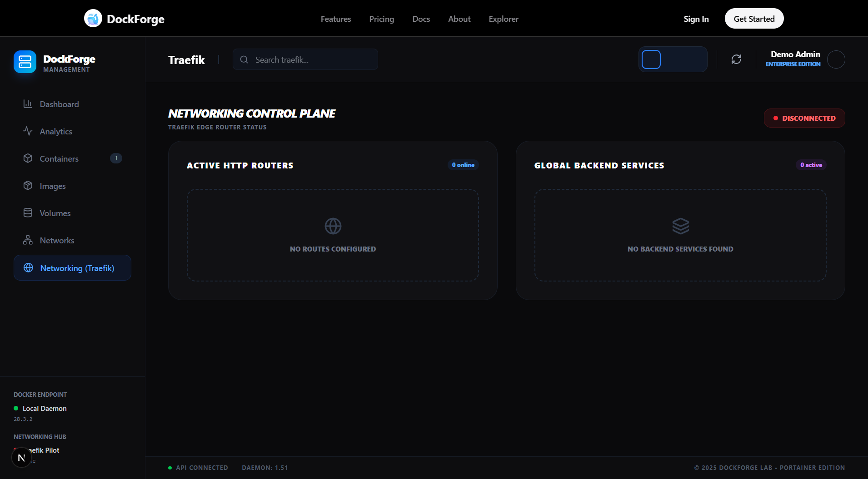Screen dimensions: 868x479
Task: Click the Disconnected status indicator badge
Action: (804, 118)
